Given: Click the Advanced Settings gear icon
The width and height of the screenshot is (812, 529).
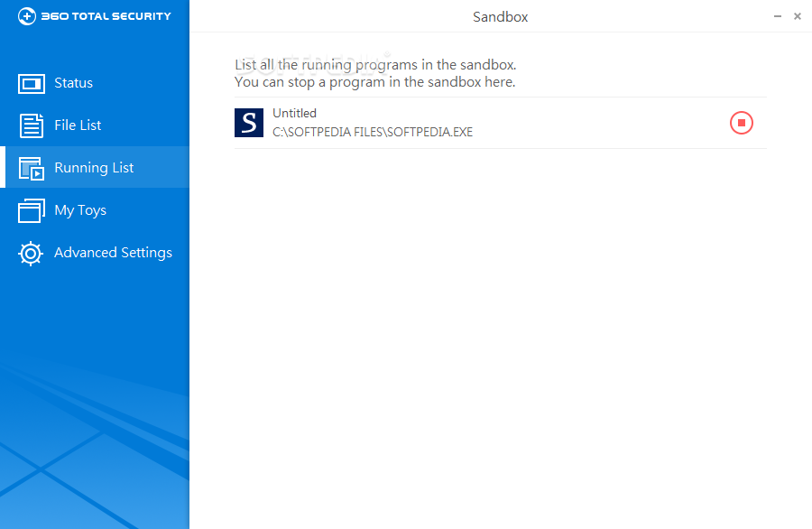Looking at the screenshot, I should tap(31, 254).
